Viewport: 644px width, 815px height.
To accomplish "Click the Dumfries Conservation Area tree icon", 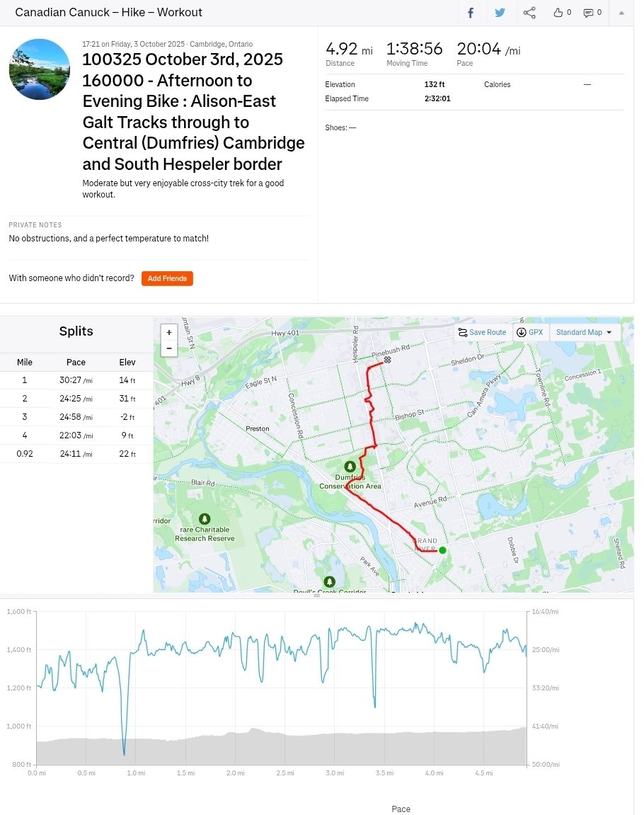I will coord(350,466).
